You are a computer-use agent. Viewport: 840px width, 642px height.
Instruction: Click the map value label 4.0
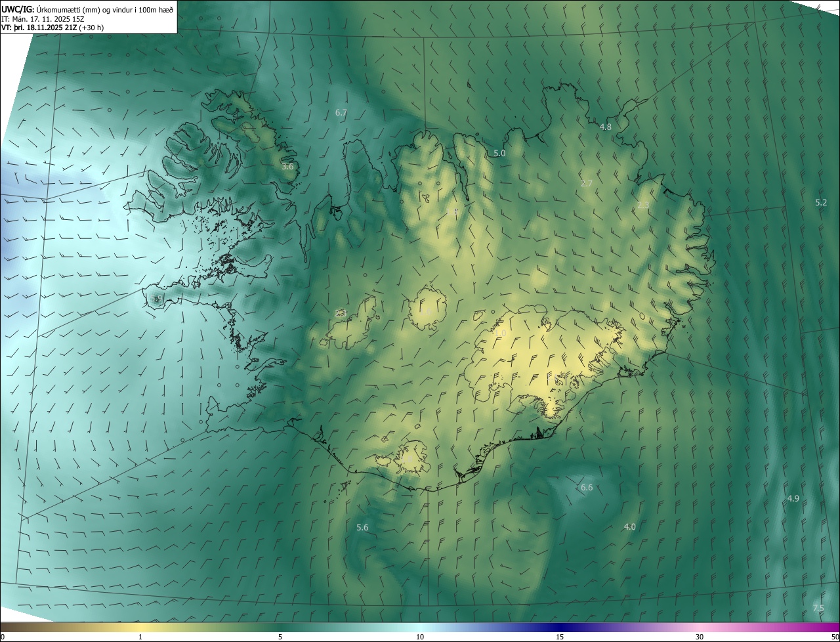coord(629,527)
